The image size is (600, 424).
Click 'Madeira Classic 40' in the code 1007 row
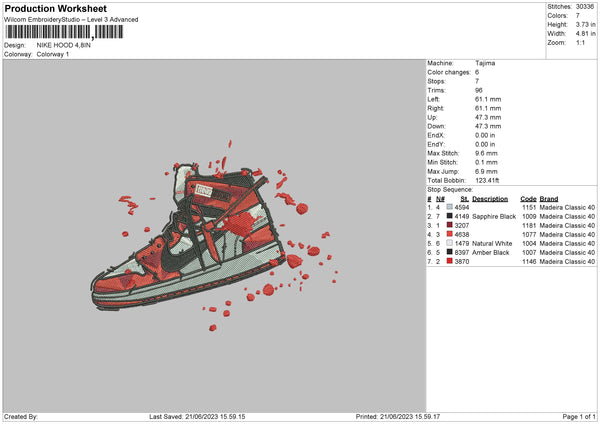(x=567, y=252)
